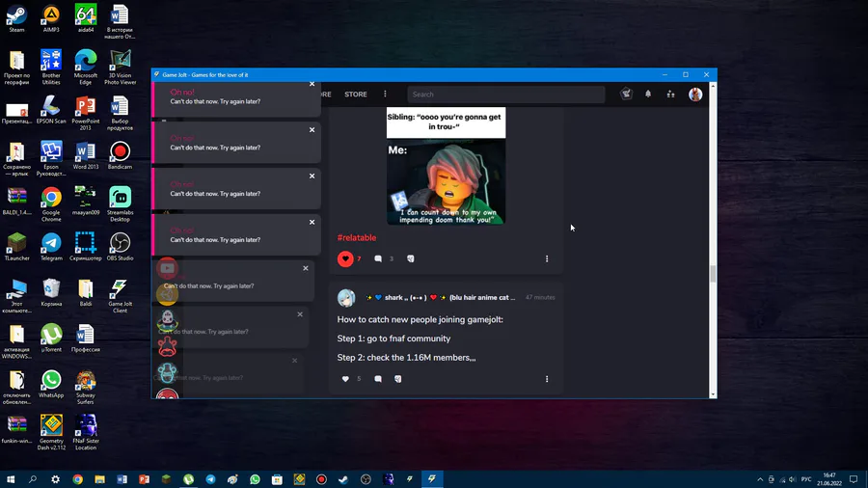
Task: Open the three-dot menu next to STORE
Action: [x=385, y=95]
